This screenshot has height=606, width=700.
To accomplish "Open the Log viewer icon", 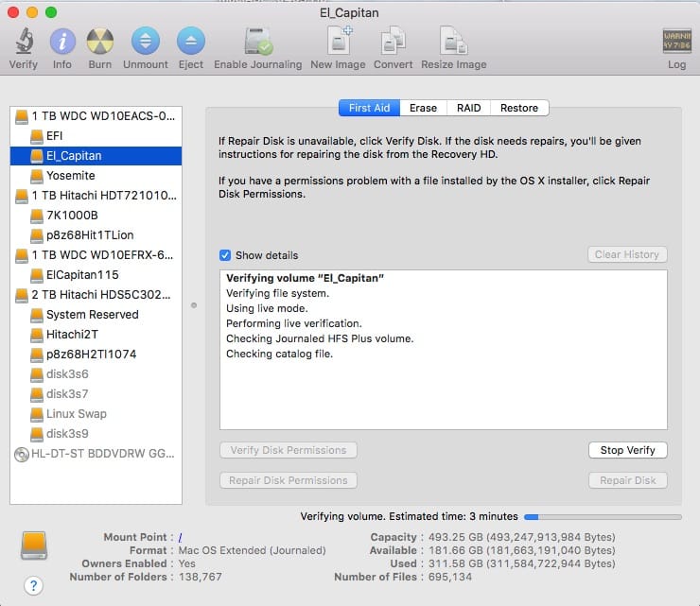I will point(676,42).
